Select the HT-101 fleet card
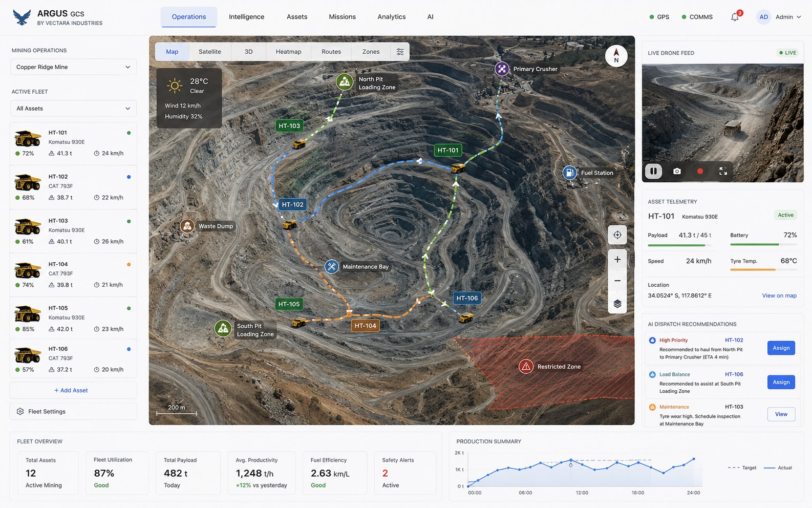Image resolution: width=812 pixels, height=508 pixels. coord(73,143)
